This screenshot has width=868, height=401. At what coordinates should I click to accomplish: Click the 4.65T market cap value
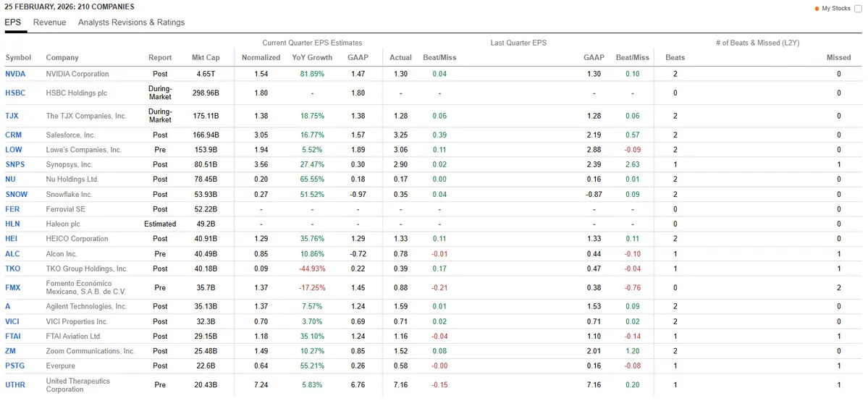coord(205,74)
